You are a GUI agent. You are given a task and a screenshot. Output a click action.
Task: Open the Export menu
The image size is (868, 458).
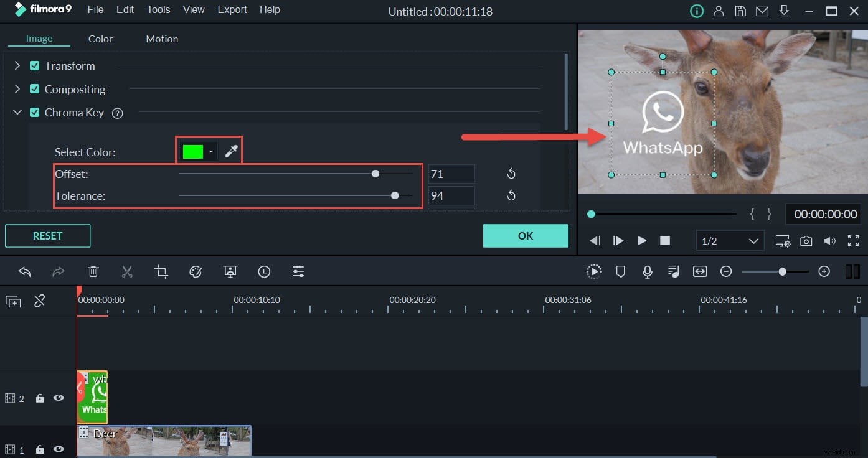[232, 9]
